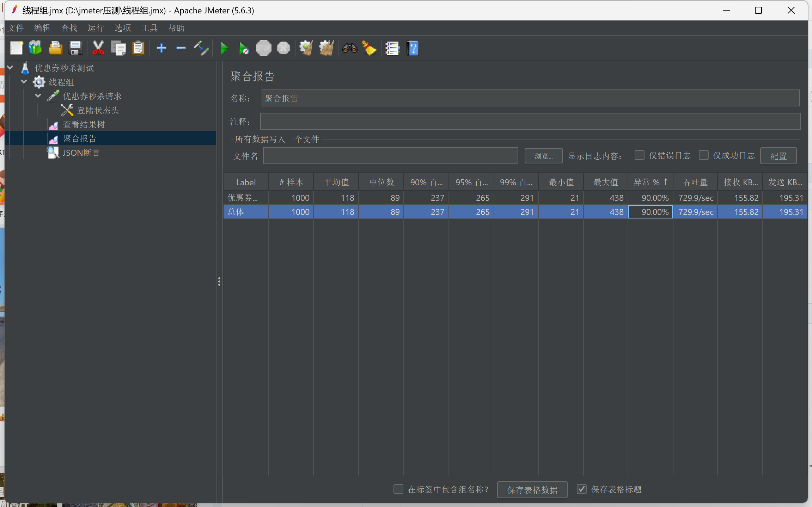
Task: Click the scissors Cut icon
Action: point(98,48)
